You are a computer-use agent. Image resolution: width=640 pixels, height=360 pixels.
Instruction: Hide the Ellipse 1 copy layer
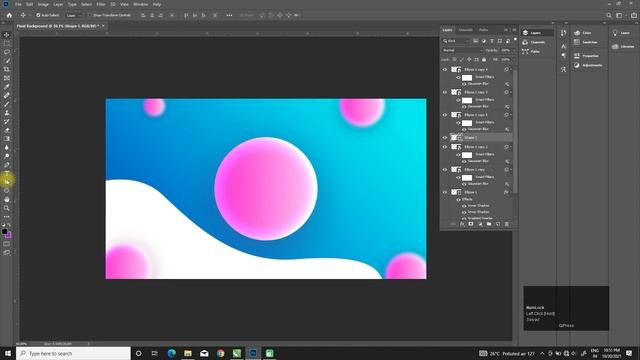pos(445,169)
